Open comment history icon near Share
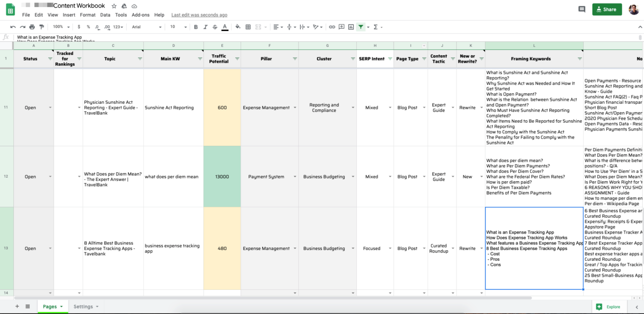This screenshot has width=644, height=314. tap(582, 9)
